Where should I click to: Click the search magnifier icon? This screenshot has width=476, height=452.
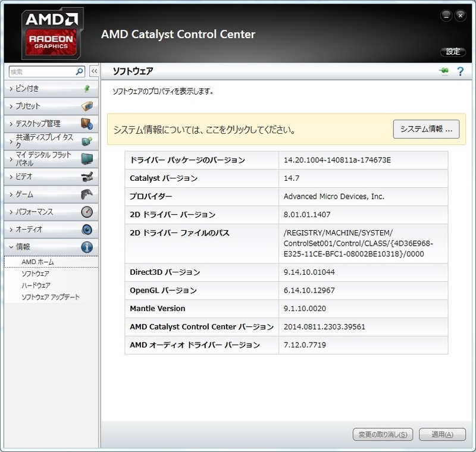pos(80,71)
